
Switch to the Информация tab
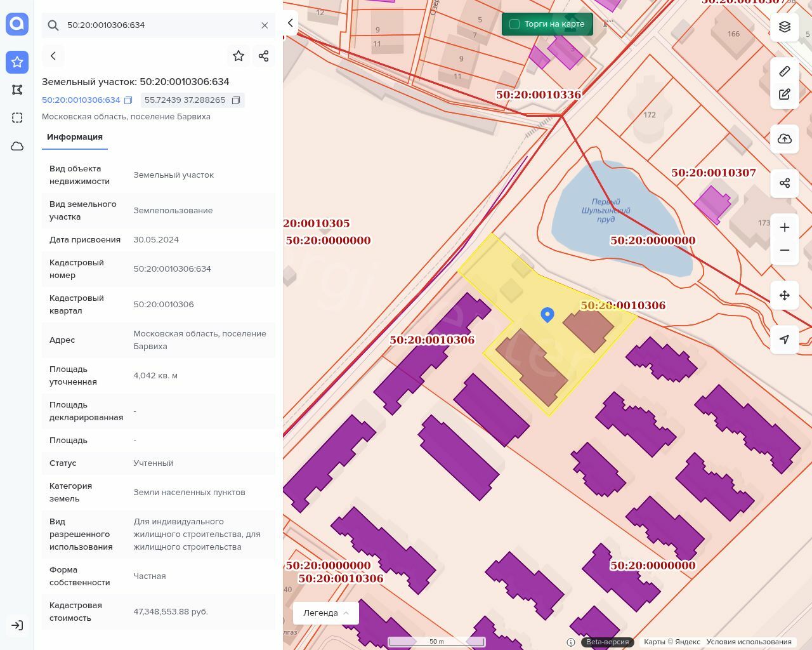pos(75,137)
